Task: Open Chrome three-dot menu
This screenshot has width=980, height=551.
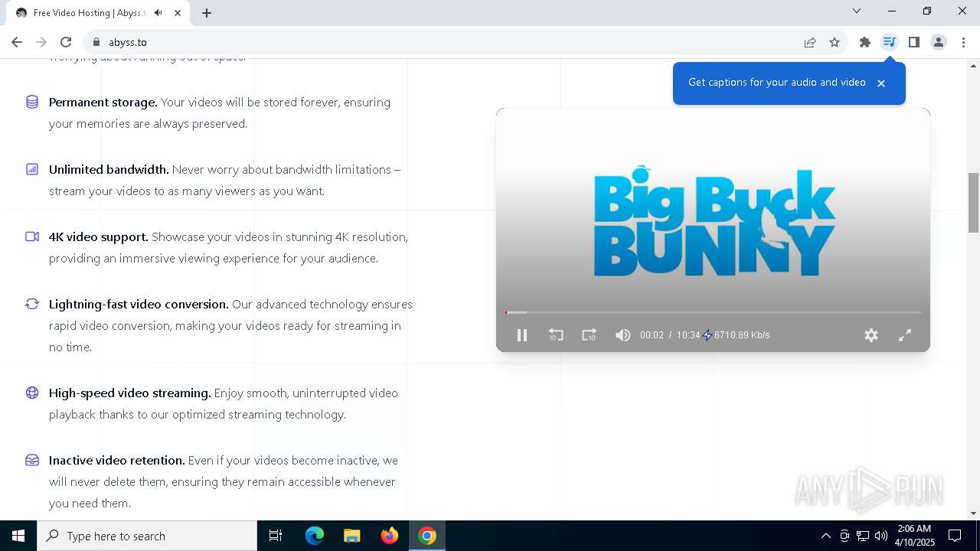Action: tap(963, 42)
